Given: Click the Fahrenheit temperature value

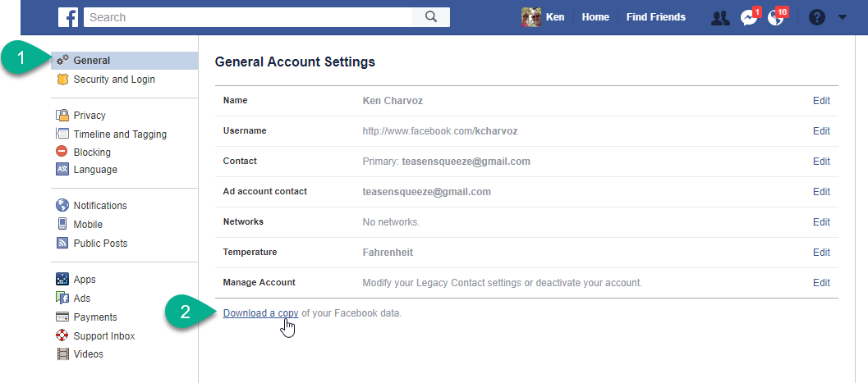Looking at the screenshot, I should 388,252.
